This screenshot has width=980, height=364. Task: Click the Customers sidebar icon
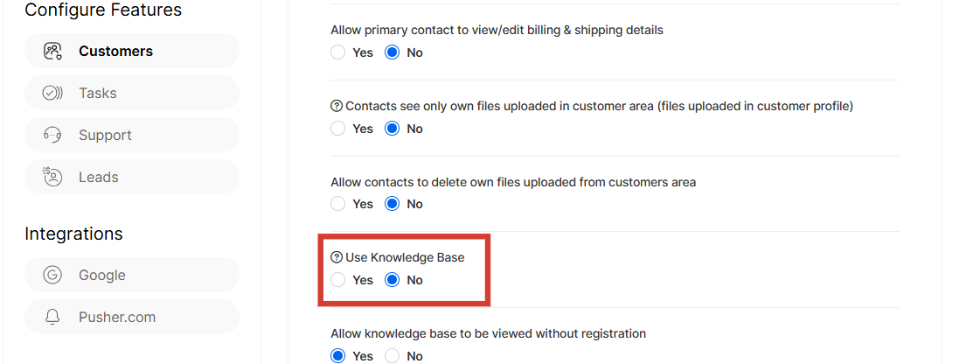click(x=52, y=51)
